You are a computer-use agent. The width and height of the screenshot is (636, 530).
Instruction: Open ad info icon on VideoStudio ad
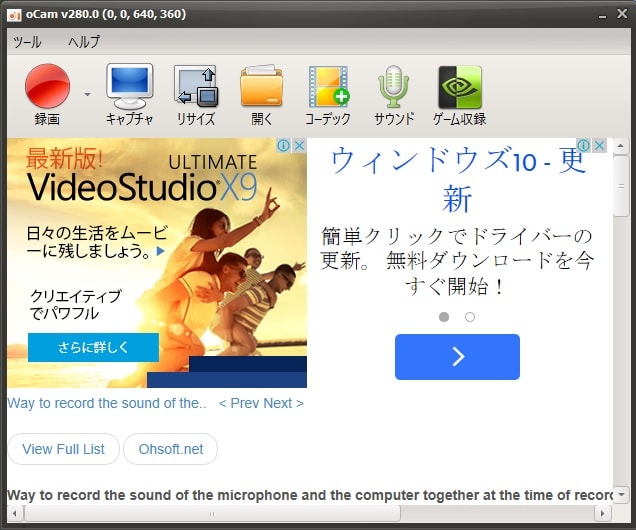[284, 145]
